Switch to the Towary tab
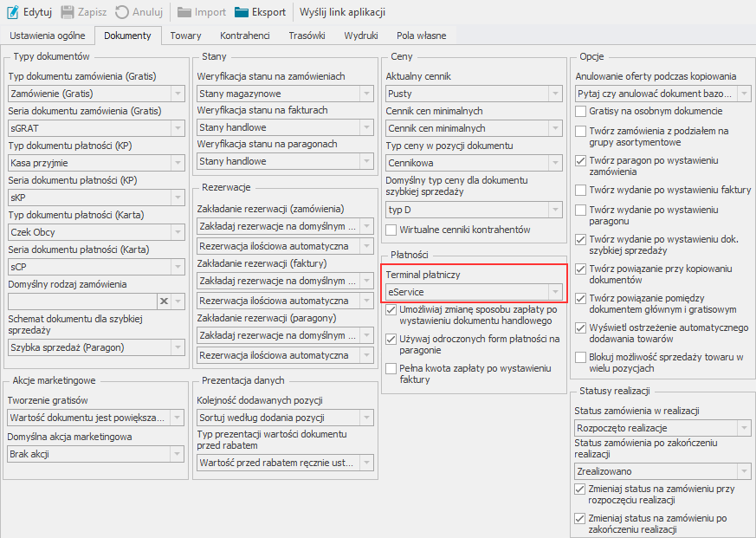 [185, 36]
